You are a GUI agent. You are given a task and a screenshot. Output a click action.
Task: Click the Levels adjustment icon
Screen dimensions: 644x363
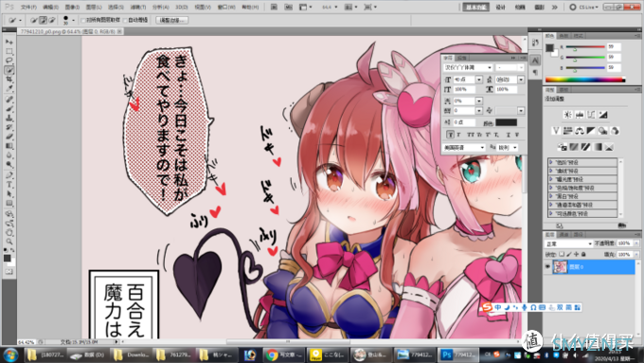pyautogui.click(x=580, y=115)
